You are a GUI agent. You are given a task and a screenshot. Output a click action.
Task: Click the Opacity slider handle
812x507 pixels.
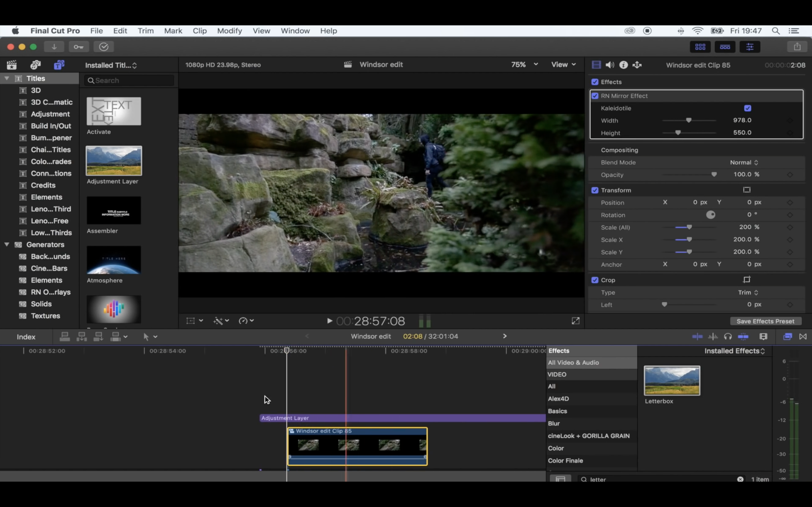coord(714,174)
